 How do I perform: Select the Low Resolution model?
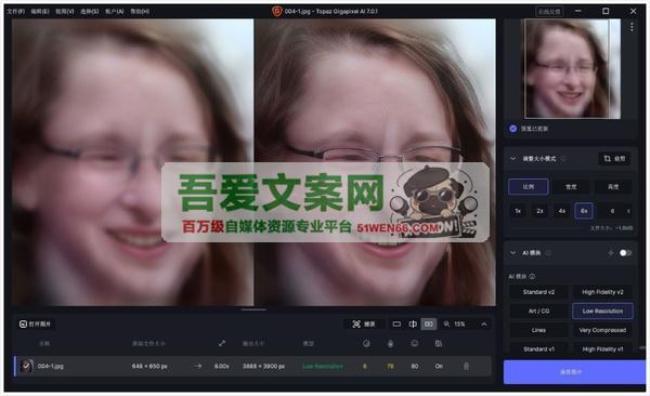(x=602, y=311)
